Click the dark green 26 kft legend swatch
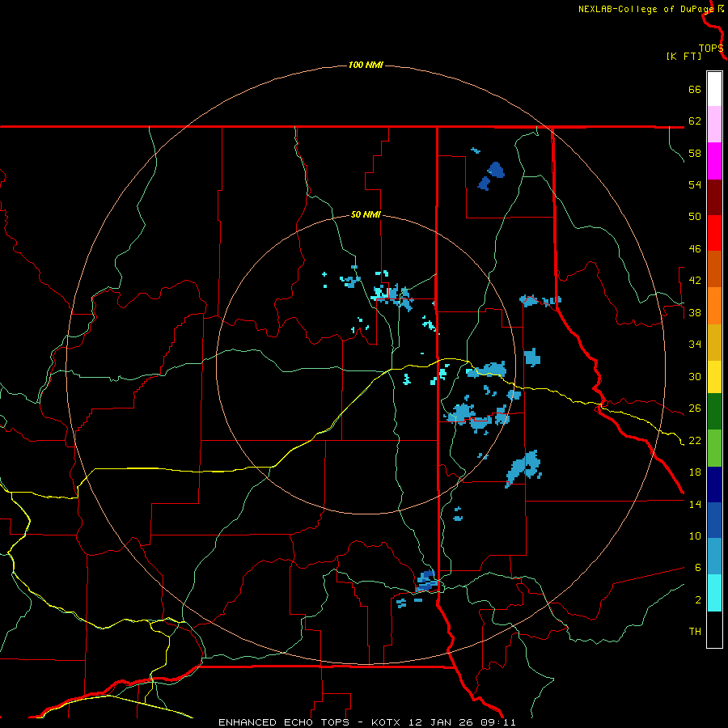The height and width of the screenshot is (728, 728). 714,412
